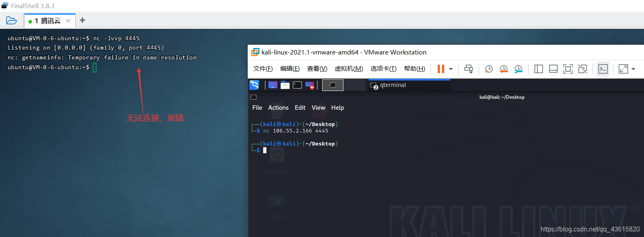Toggle the thumbnail bar view
The height and width of the screenshot is (237, 644).
click(553, 69)
